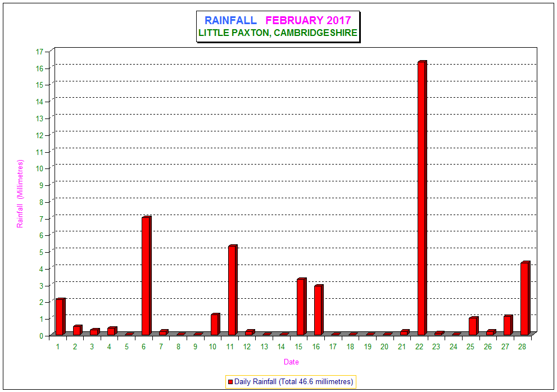Select the 'LITTLE PAXTON, CAMBRIDGESHIRE' subtitle
Image resolution: width=557 pixels, height=392 pixels.
click(x=278, y=33)
